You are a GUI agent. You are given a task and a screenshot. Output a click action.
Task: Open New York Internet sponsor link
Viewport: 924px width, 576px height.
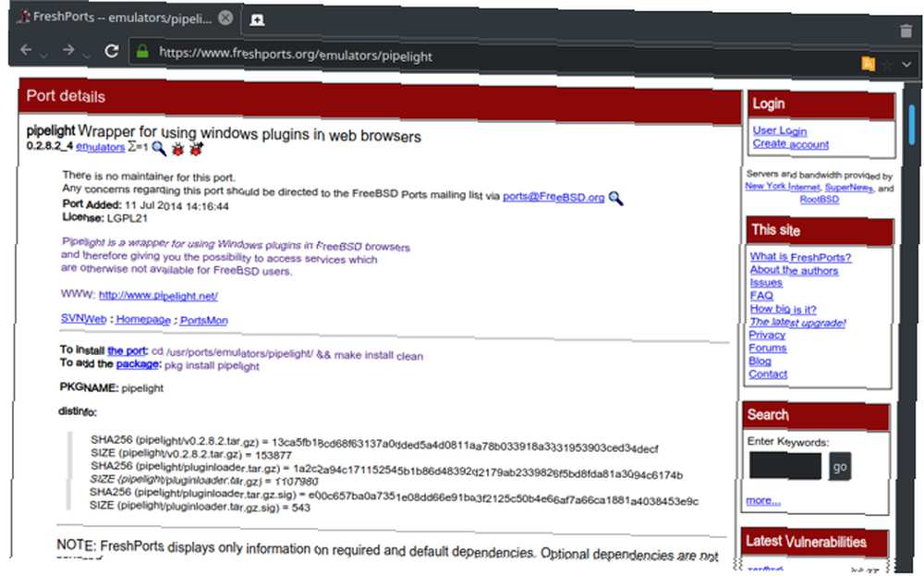[x=783, y=187]
